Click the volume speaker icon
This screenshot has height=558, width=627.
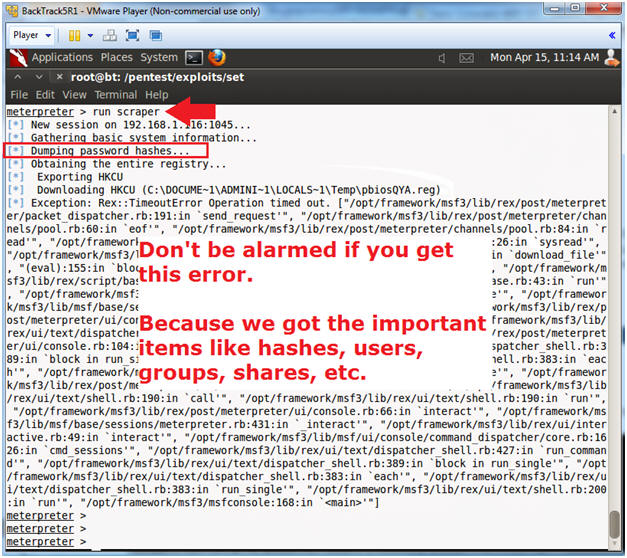tap(442, 58)
